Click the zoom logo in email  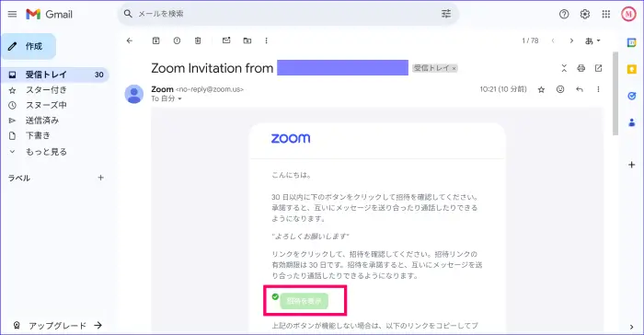click(291, 139)
